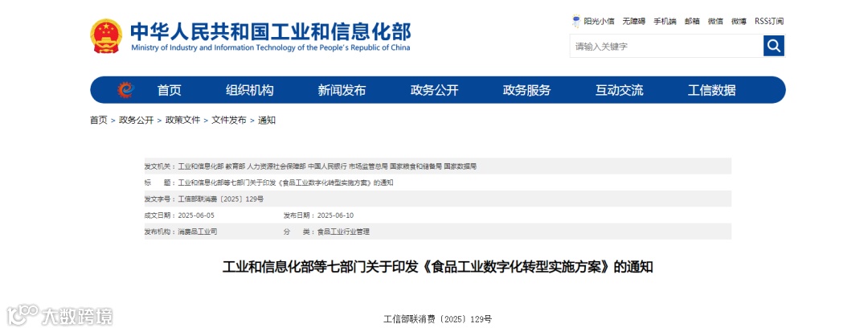This screenshot has height=332, width=868.
Task: Focus the 请输入关键字 search field
Action: pos(666,46)
